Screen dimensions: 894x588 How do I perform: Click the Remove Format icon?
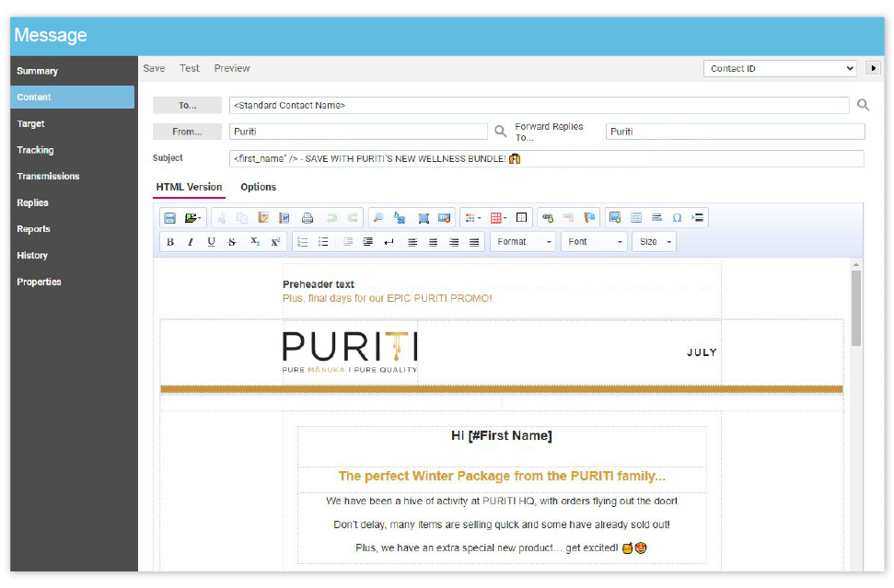click(444, 218)
